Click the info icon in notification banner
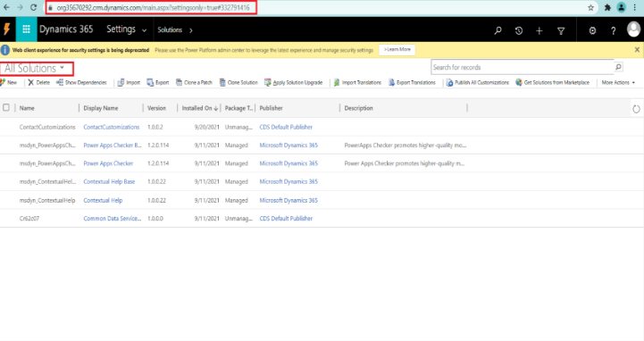644x341 pixels. [x=5, y=50]
